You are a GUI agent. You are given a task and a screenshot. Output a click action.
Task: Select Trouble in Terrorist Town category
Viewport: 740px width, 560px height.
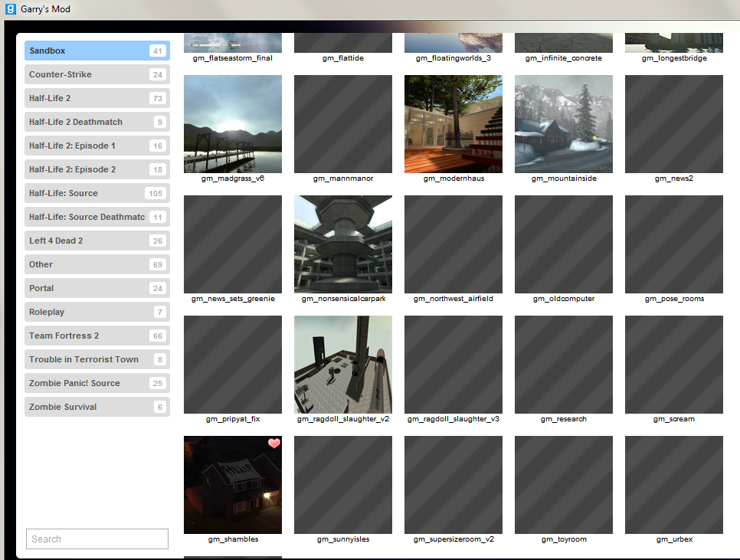click(97, 359)
